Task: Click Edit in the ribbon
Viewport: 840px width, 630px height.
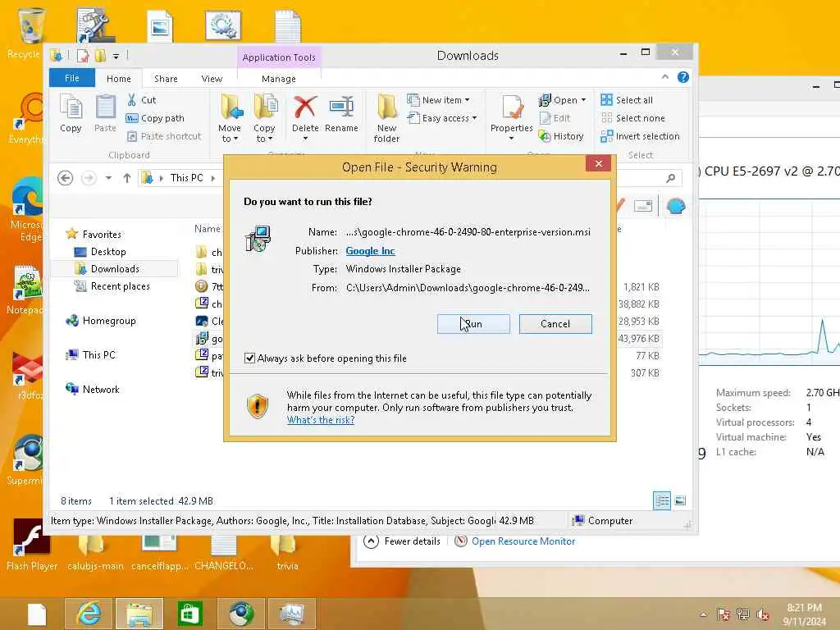Action: point(555,118)
